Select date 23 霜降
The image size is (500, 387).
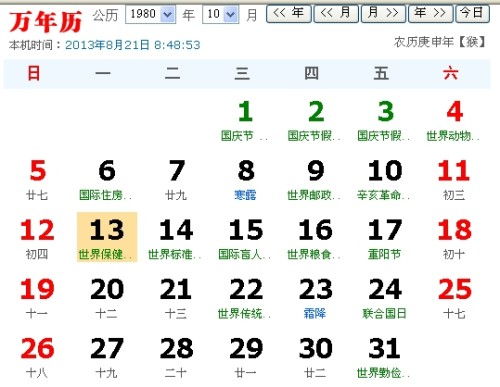[316, 299]
